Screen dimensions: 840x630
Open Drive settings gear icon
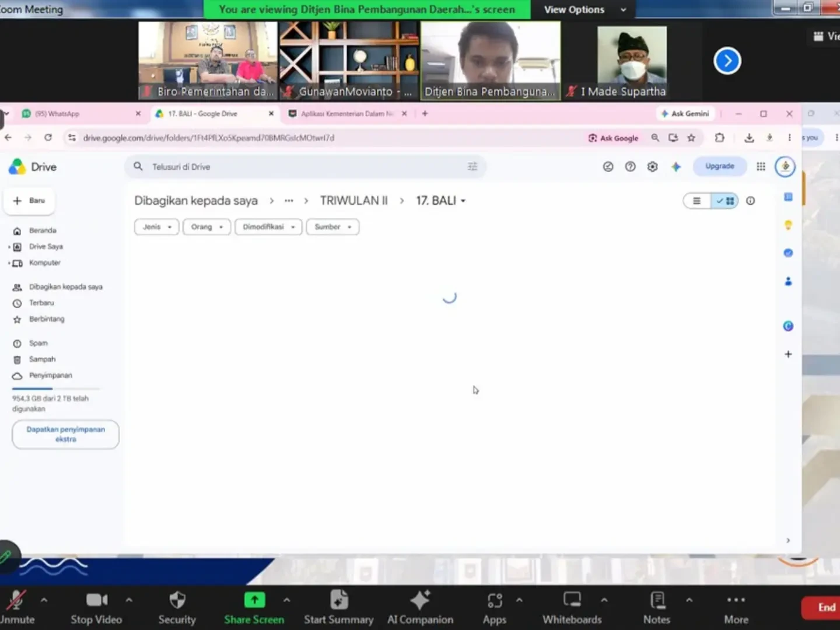point(652,167)
